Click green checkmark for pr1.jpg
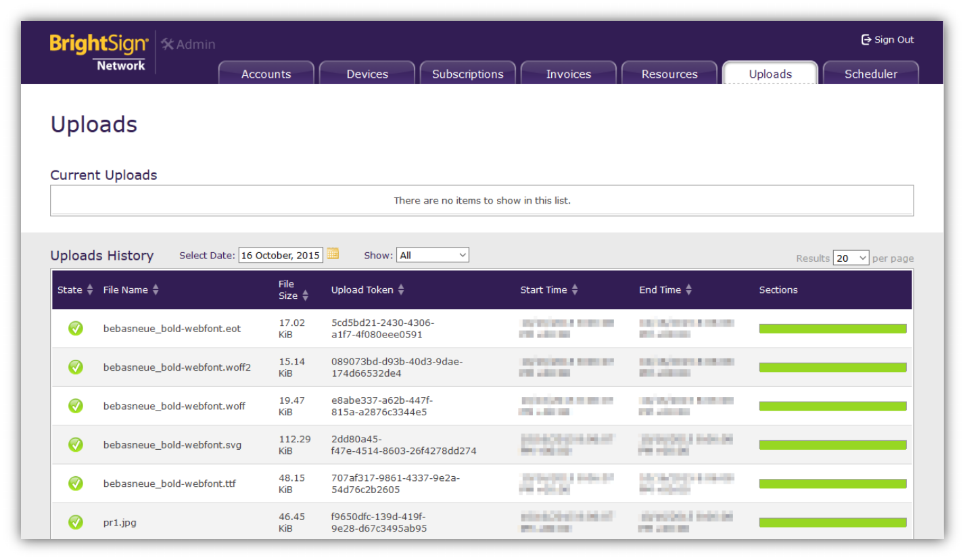This screenshot has height=560, width=965. tap(76, 522)
